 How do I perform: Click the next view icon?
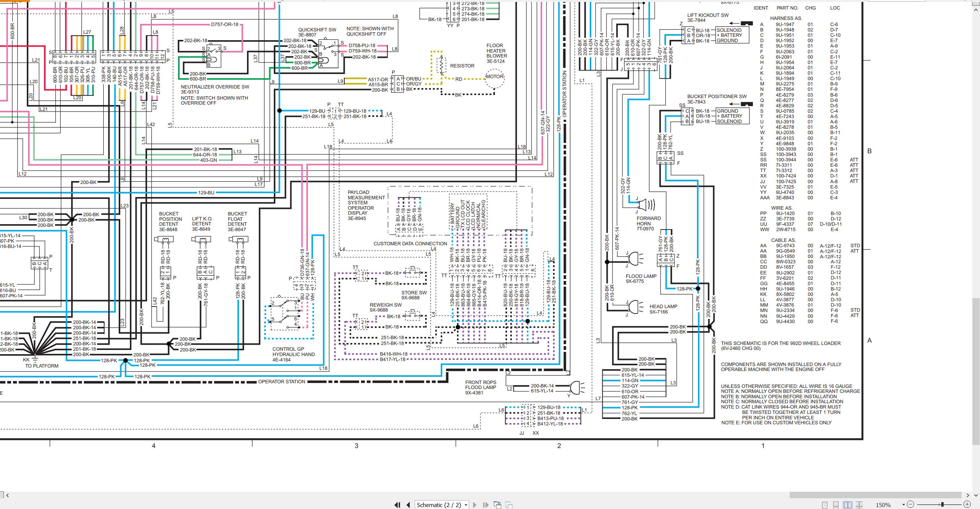pyautogui.click(x=509, y=505)
